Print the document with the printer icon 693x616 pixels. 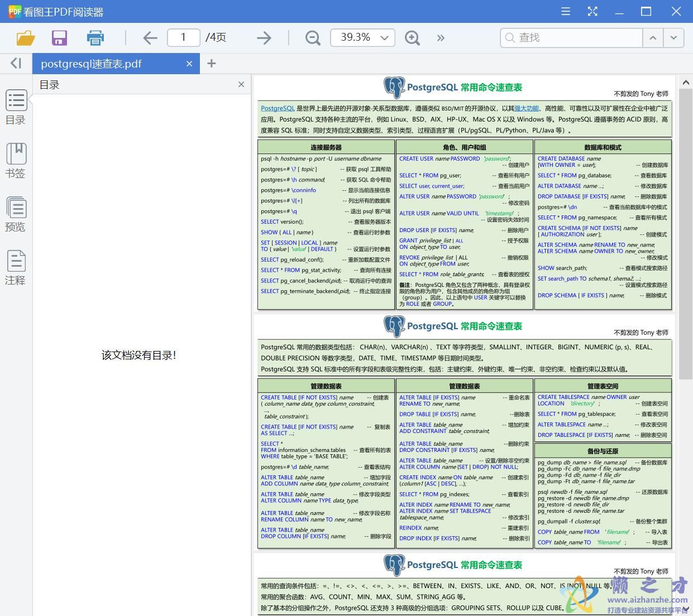click(x=95, y=38)
